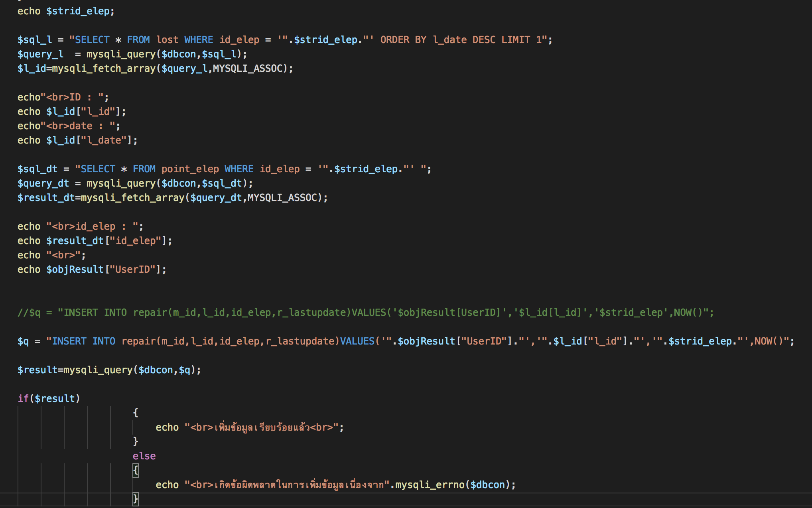Click 'NOW()' in the active INSERT line
812x508 pixels.
769,341
